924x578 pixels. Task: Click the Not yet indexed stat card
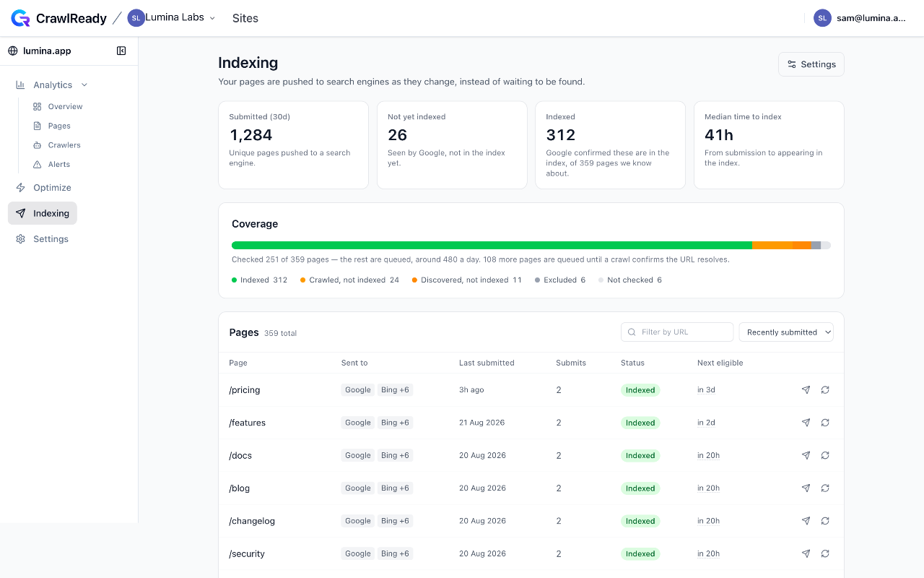pos(452,145)
